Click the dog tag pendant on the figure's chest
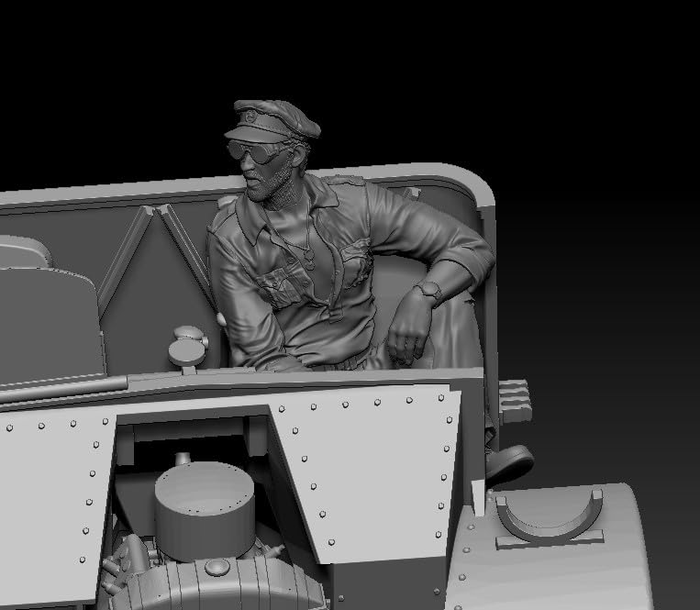The image size is (700, 610). tap(307, 259)
